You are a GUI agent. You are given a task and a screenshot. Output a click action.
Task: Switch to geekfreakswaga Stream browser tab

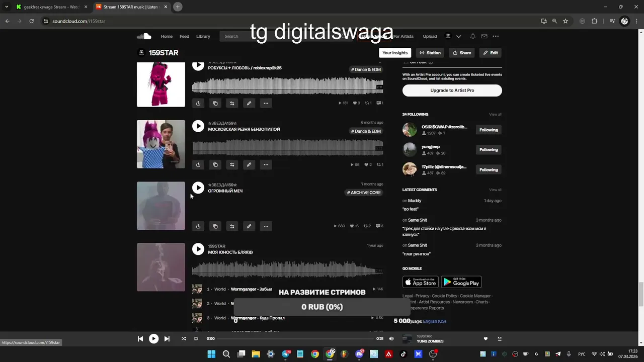pos(52,7)
